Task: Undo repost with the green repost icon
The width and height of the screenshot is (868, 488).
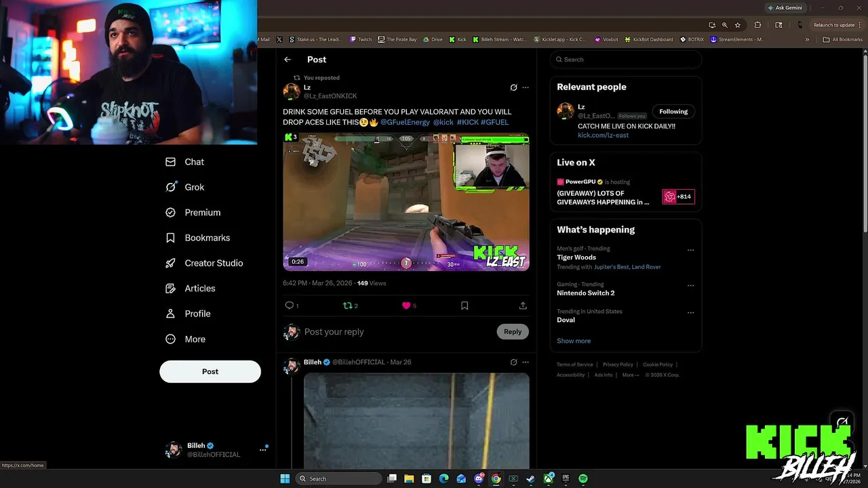Action: pyautogui.click(x=348, y=306)
